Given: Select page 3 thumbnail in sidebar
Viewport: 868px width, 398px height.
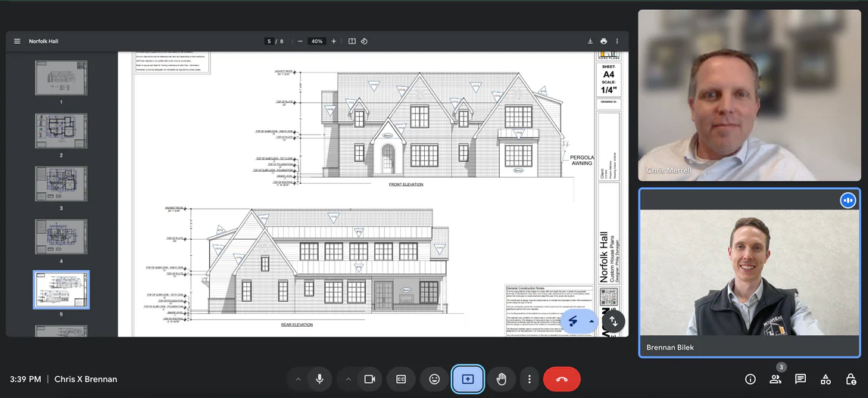Looking at the screenshot, I should tap(61, 184).
